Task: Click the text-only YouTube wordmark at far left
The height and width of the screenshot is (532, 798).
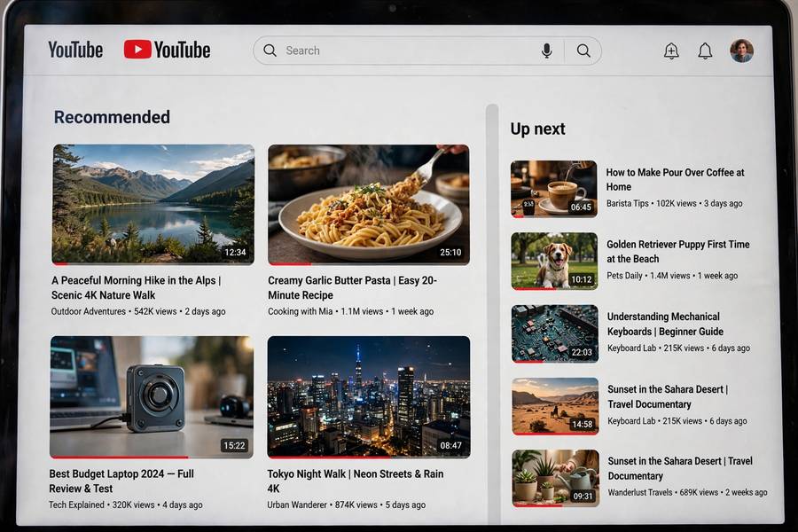Action: [x=75, y=50]
